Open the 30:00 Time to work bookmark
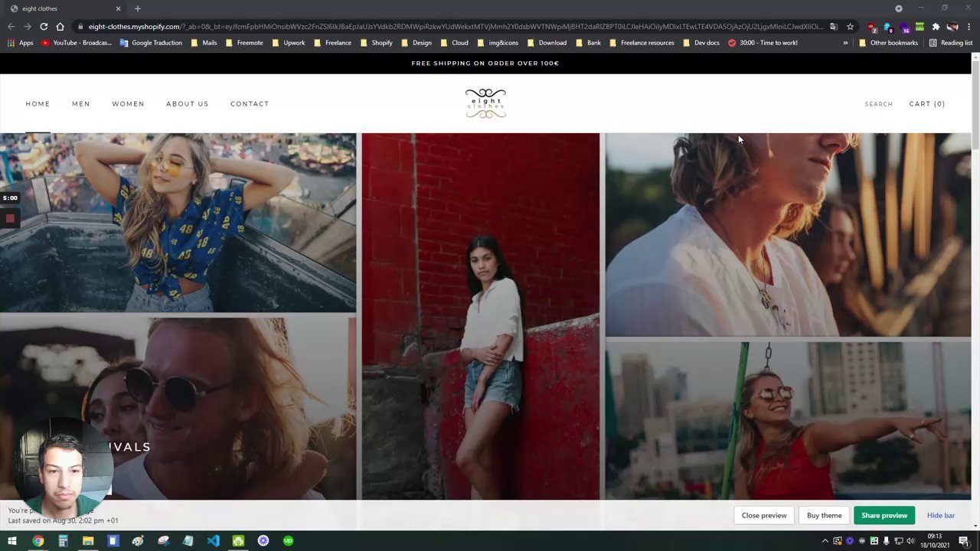This screenshot has width=980, height=551. tap(763, 43)
